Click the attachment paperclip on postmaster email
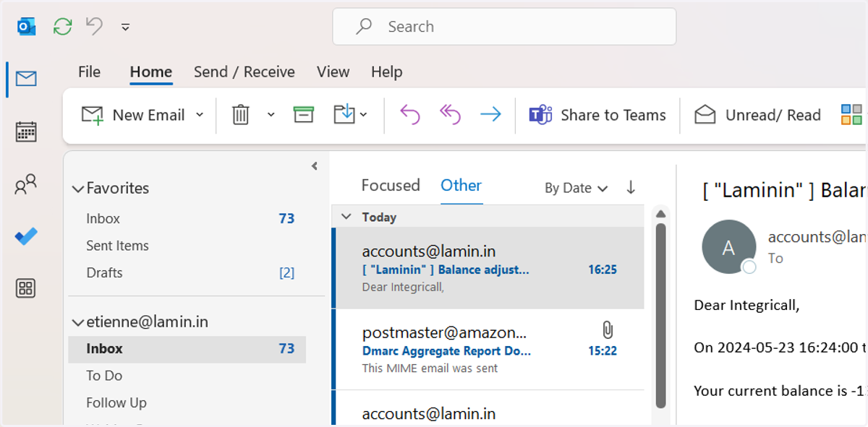The width and height of the screenshot is (868, 427). [x=608, y=330]
